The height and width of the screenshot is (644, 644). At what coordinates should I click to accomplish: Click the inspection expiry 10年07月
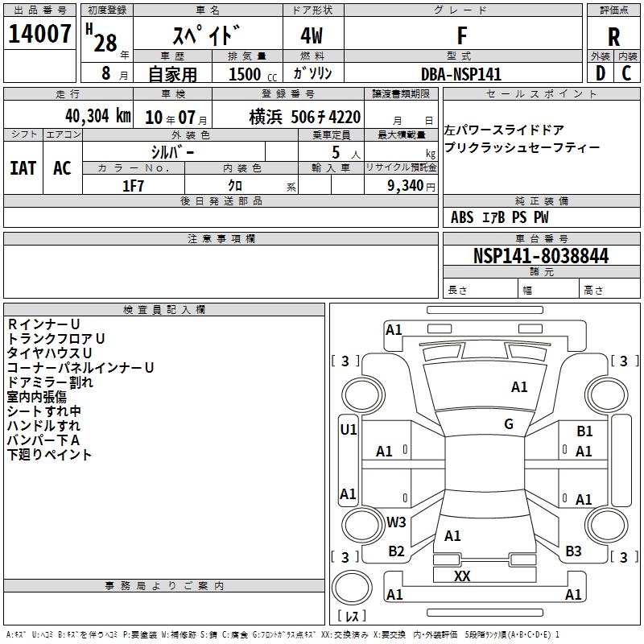[x=175, y=118]
